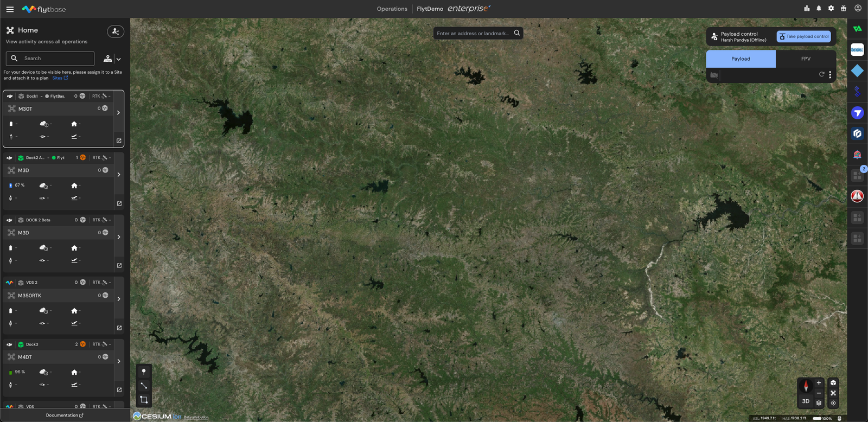The height and width of the screenshot is (422, 868).
Task: Focus the device Search field
Action: (50, 59)
